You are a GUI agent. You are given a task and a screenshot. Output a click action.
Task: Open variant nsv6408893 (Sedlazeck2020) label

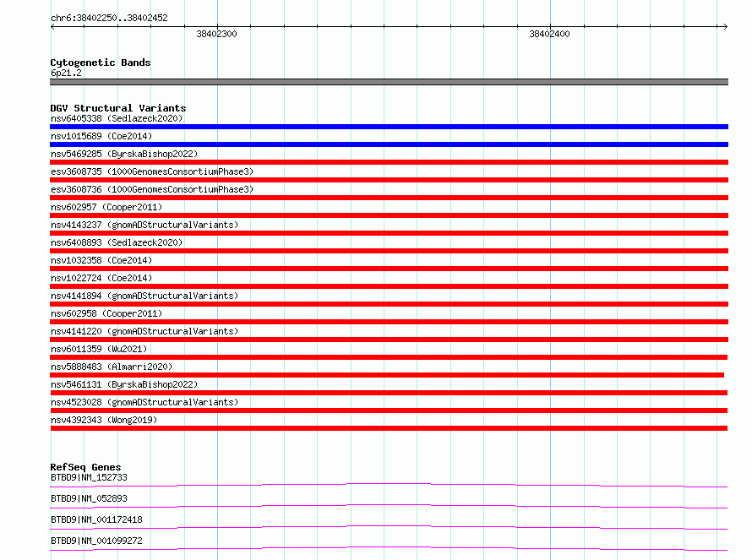(117, 242)
